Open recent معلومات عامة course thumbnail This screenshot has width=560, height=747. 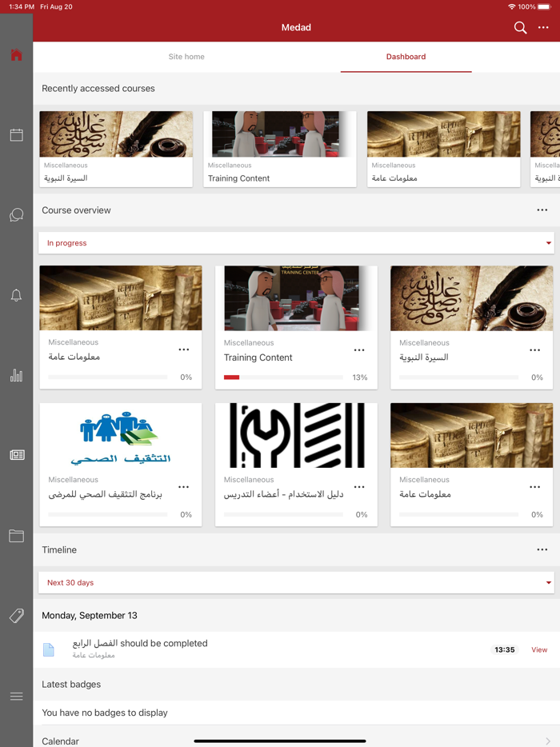[444, 134]
